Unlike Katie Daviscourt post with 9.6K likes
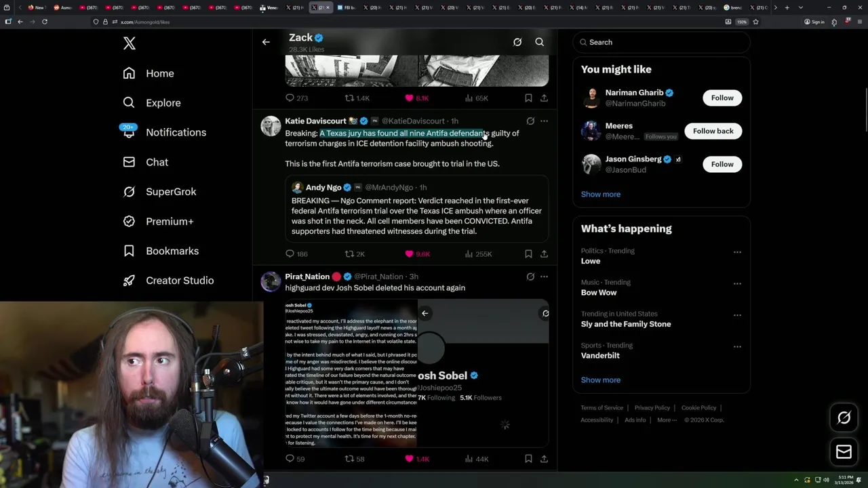This screenshot has width=868, height=488. click(417, 254)
